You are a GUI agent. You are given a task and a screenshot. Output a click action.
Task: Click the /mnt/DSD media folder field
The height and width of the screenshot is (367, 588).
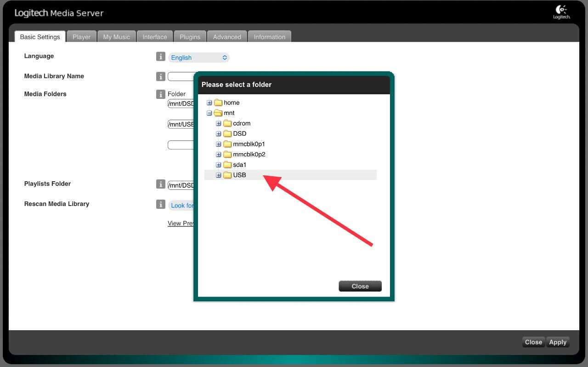coord(181,103)
